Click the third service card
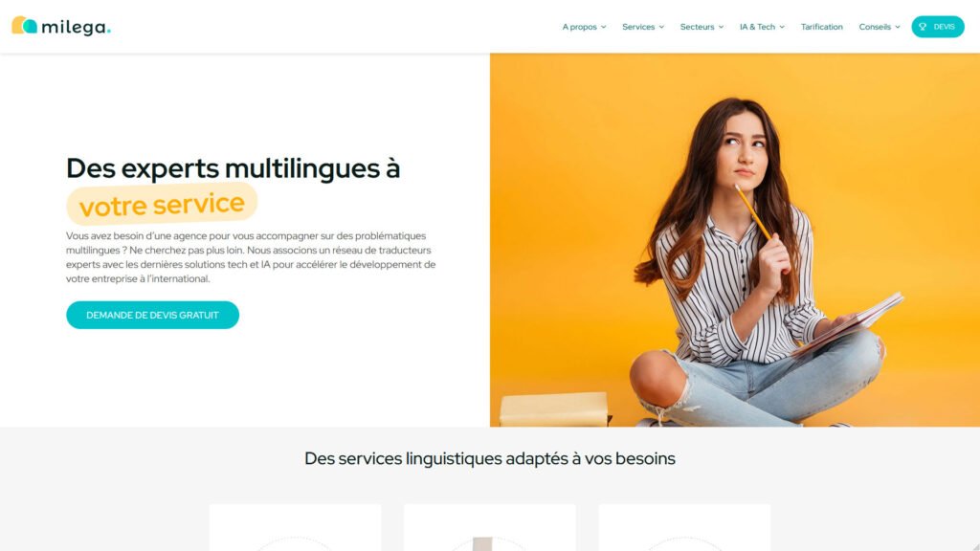 (x=684, y=527)
